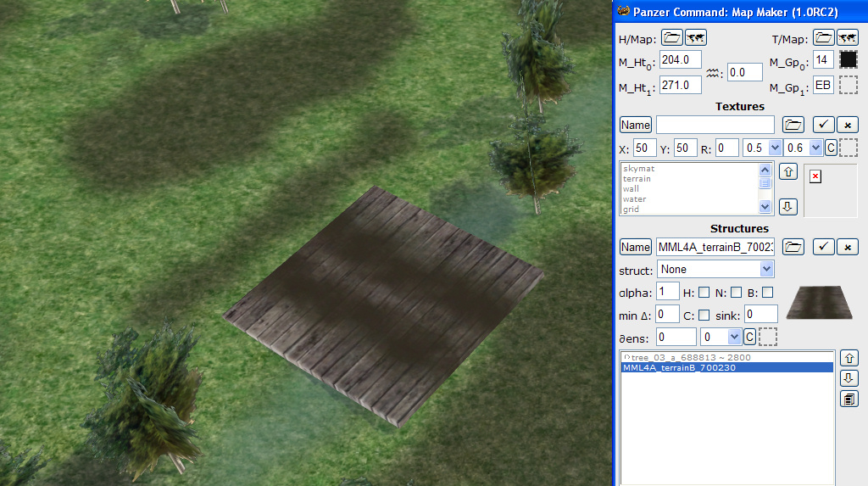This screenshot has height=486, width=868.
Task: Select terrain in the Textures list
Action: pyautogui.click(x=637, y=178)
